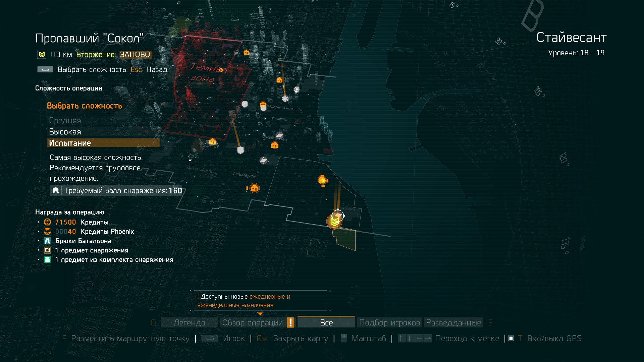Click the white shield beside Dark Zone edge
The height and width of the screenshot is (362, 644).
[x=245, y=104]
